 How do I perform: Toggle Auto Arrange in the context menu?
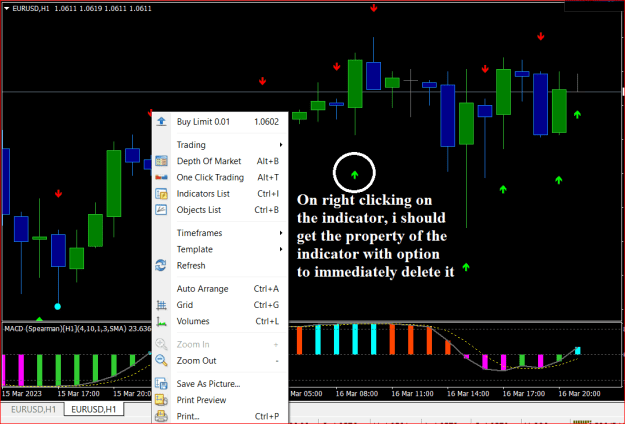220,289
